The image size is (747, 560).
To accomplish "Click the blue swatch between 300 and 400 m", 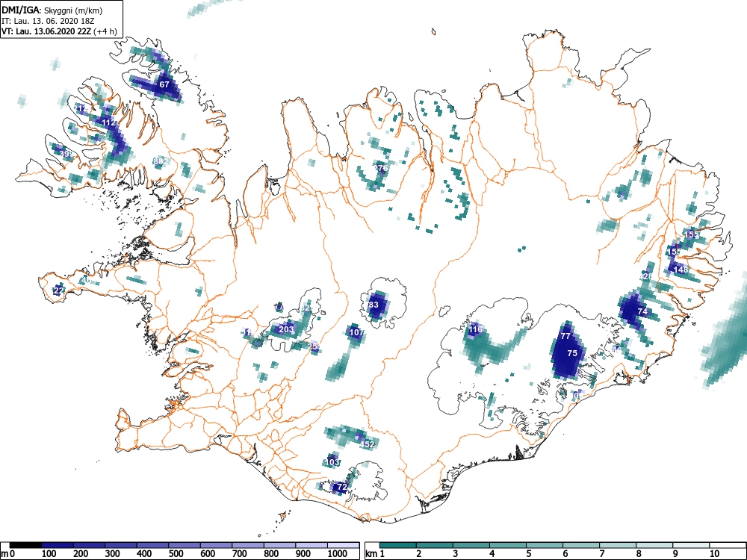I will pos(121,545).
